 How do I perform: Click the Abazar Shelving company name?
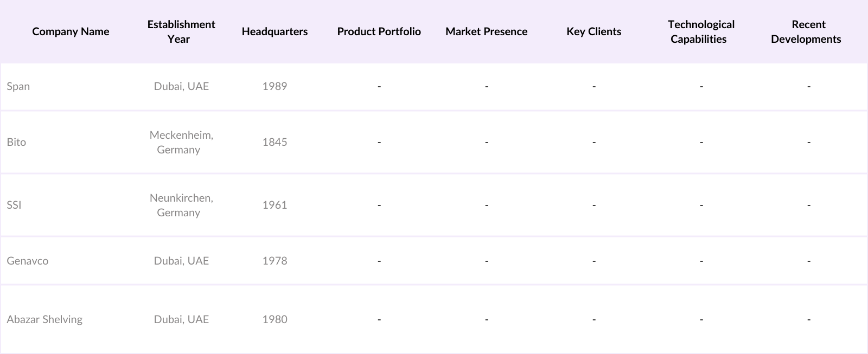tap(44, 319)
